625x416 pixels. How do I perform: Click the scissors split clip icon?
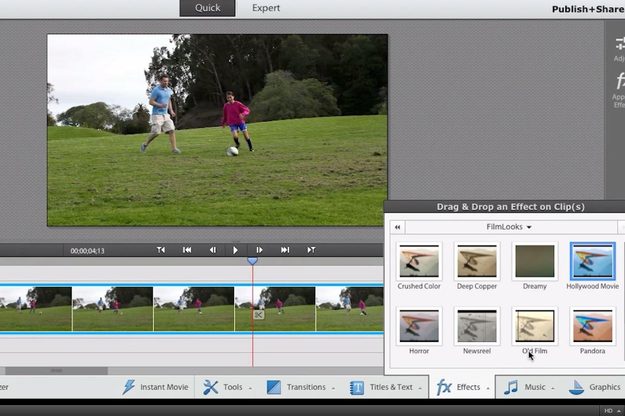pos(259,315)
